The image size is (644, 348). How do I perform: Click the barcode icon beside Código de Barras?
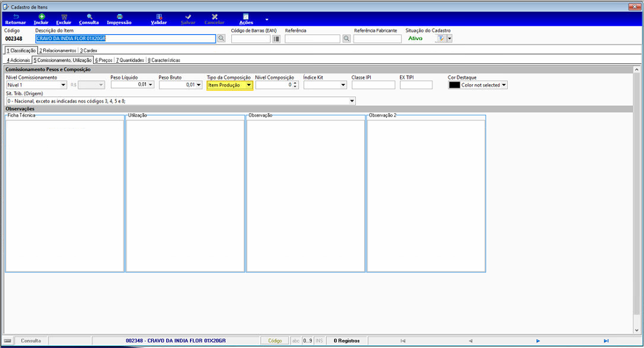click(276, 39)
